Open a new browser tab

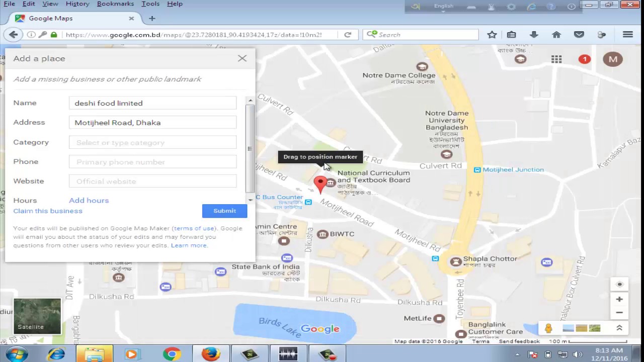tap(152, 18)
